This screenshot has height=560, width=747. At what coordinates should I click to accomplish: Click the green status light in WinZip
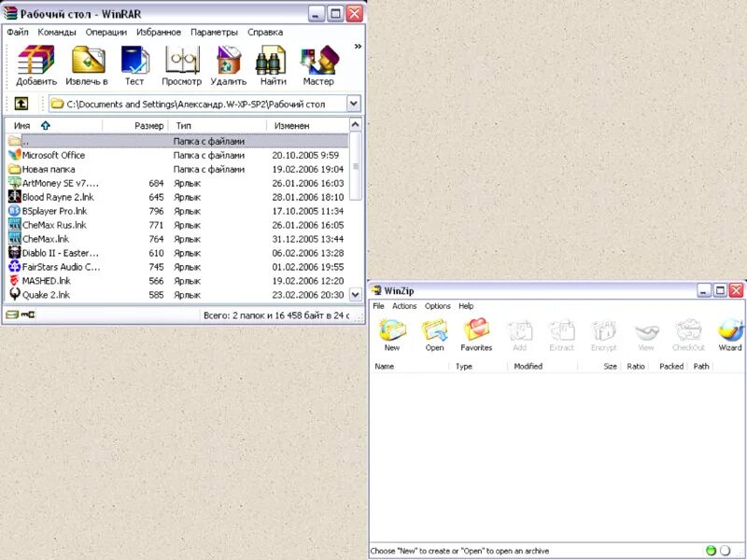(711, 551)
